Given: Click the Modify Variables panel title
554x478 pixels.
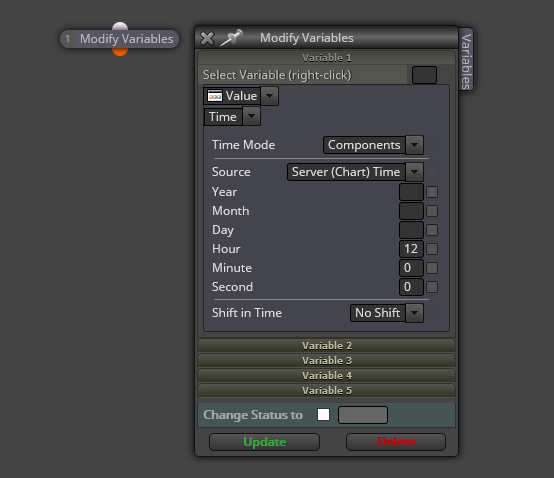Looking at the screenshot, I should [x=306, y=38].
